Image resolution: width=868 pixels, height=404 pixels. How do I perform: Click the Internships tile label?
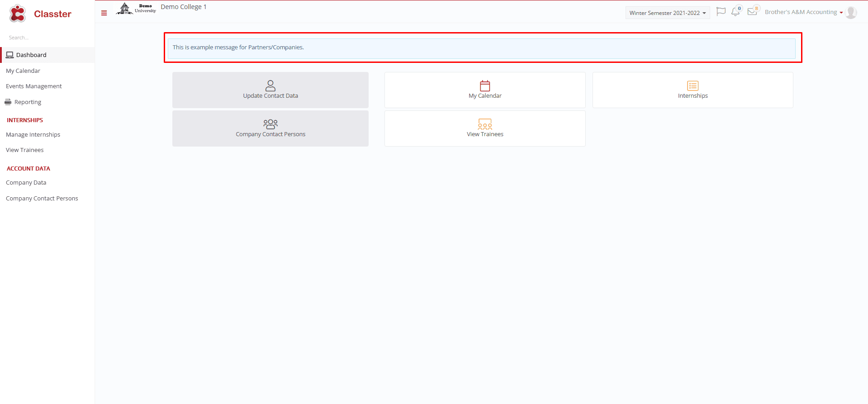[x=693, y=96]
